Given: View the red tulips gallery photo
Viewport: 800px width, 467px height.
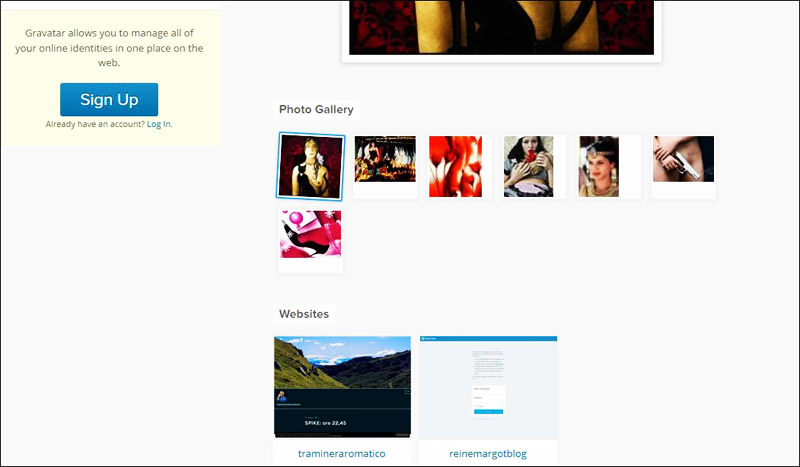Looking at the screenshot, I should pyautogui.click(x=455, y=166).
